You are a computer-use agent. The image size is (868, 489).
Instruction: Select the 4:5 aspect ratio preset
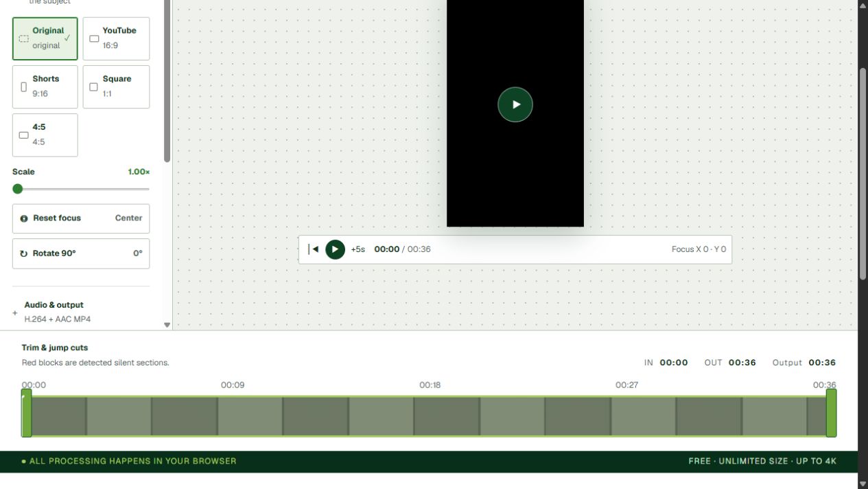(x=45, y=135)
